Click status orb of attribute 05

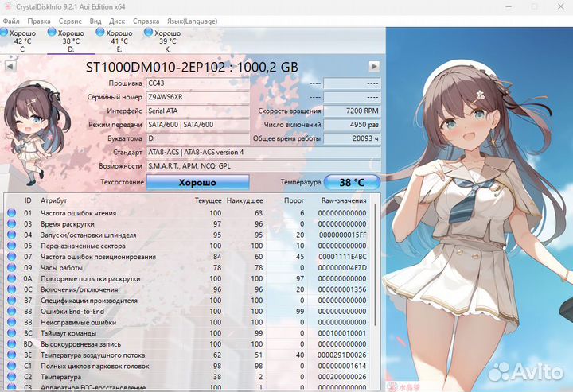[11, 246]
